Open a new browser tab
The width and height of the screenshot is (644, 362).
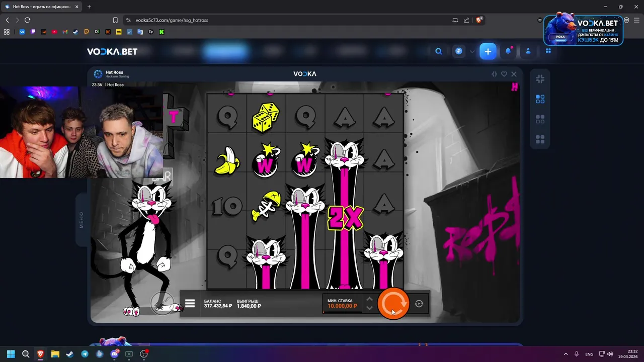pos(89,7)
